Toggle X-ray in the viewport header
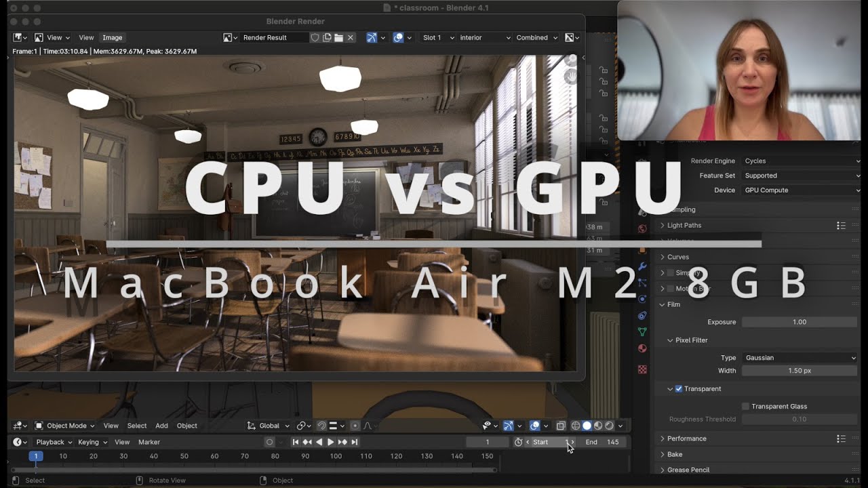Viewport: 868px width, 488px height. click(561, 426)
